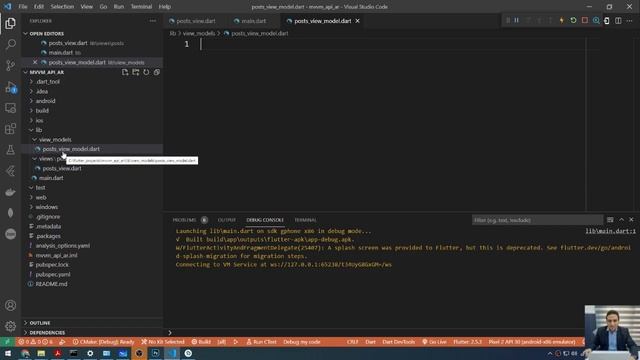Open the Edit menu
Image resolution: width=640 pixels, height=360 pixels.
[x=39, y=7]
